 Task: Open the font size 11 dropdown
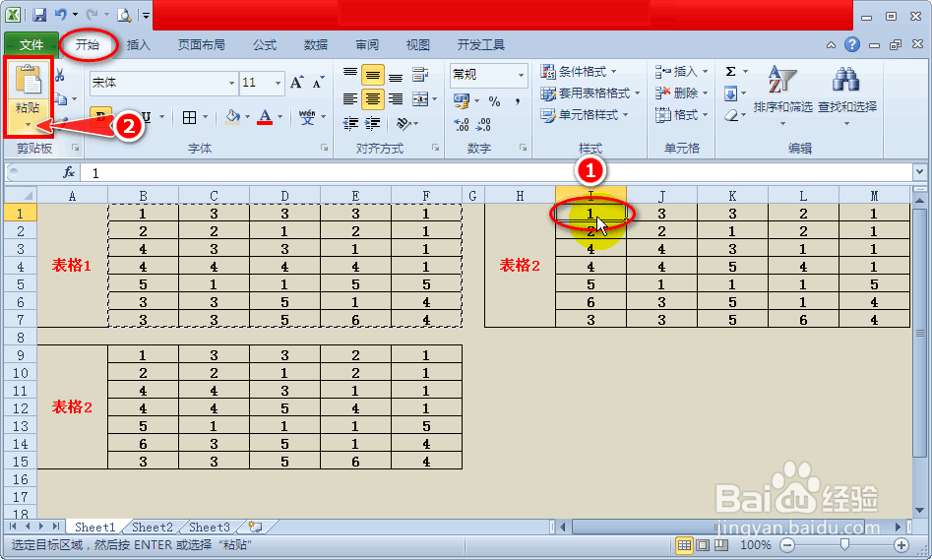pyautogui.click(x=278, y=84)
